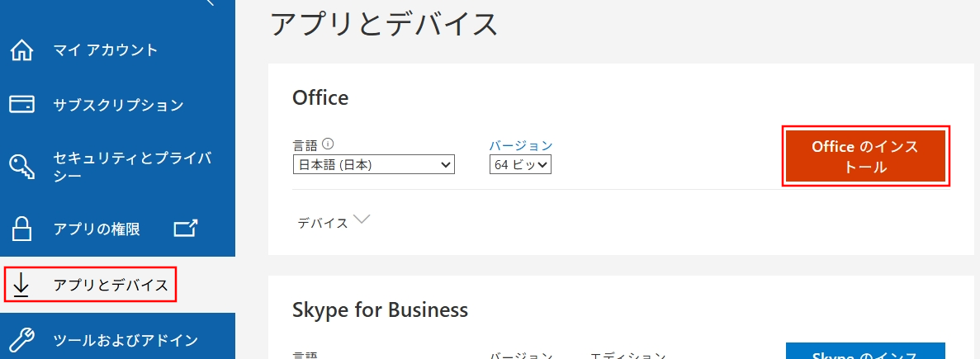Click the credit card icon for サブスクリプション
Screen dimensions: 980x359
pos(21,105)
